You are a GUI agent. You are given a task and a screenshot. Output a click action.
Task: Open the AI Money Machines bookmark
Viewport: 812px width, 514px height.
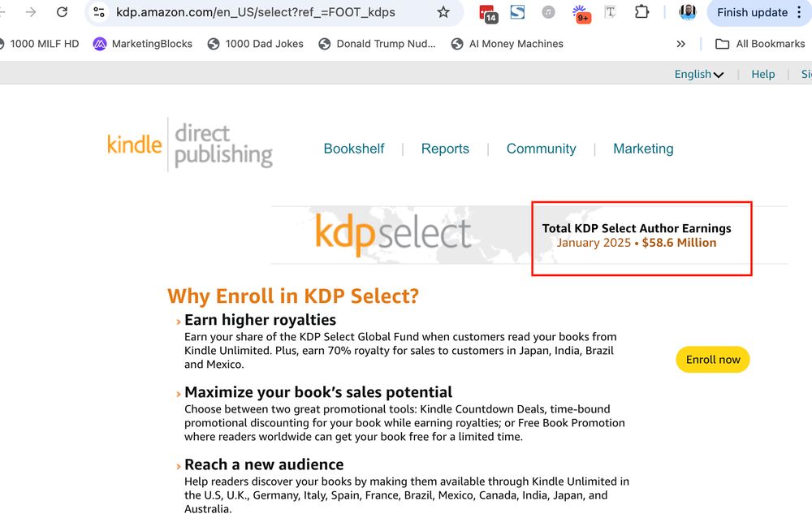coord(507,44)
